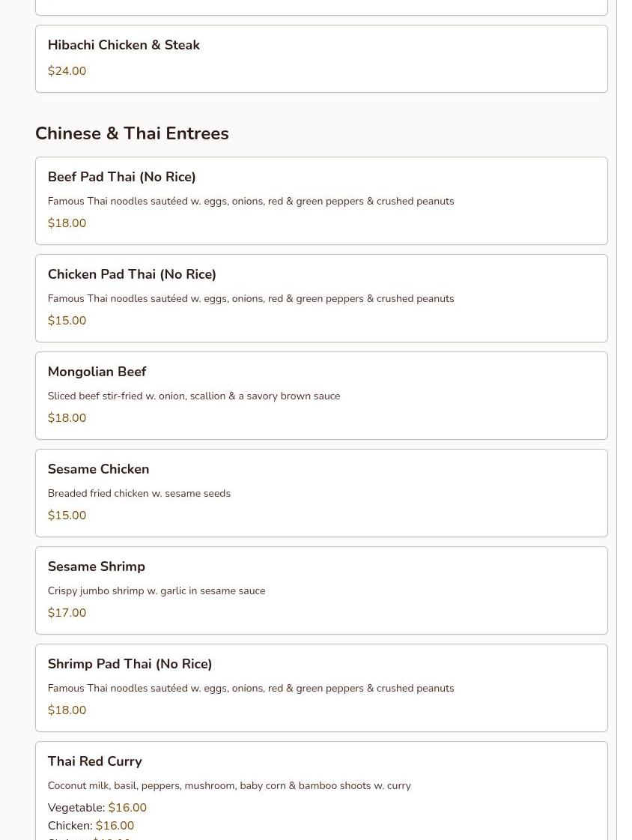Open the Mongolian Beef menu item
The width and height of the screenshot is (632, 840).
321,396
